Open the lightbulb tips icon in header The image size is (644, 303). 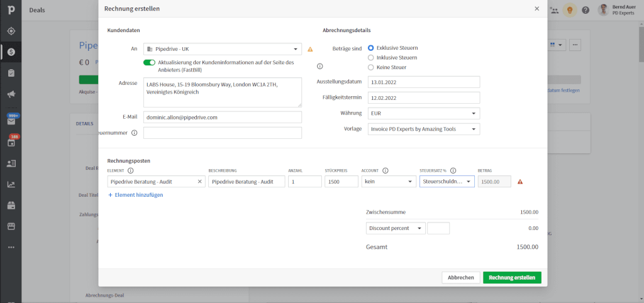pyautogui.click(x=570, y=10)
